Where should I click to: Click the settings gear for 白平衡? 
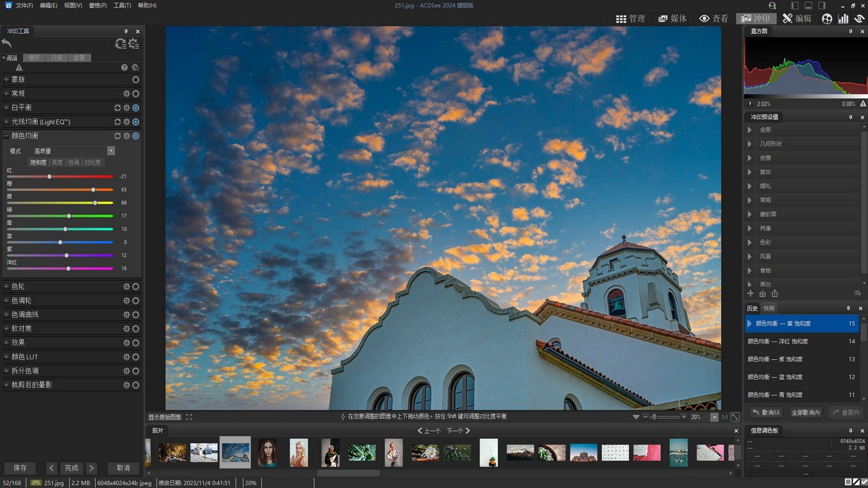coord(126,108)
